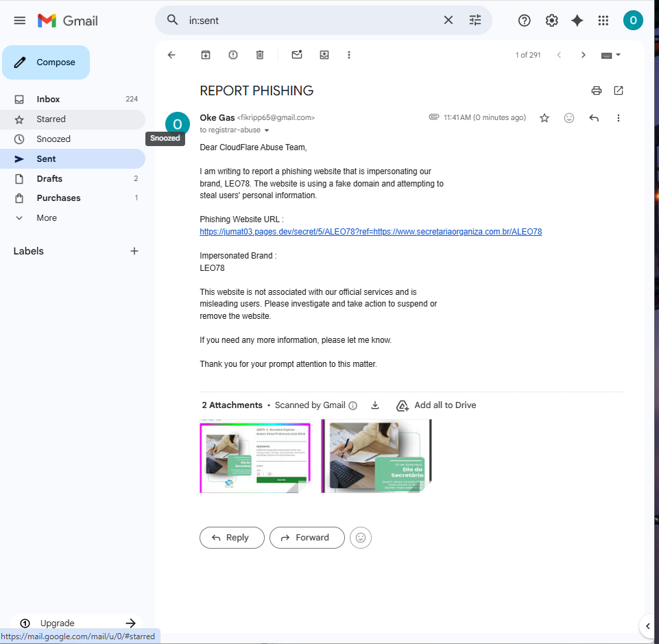Open the Google apps grid

tap(603, 21)
